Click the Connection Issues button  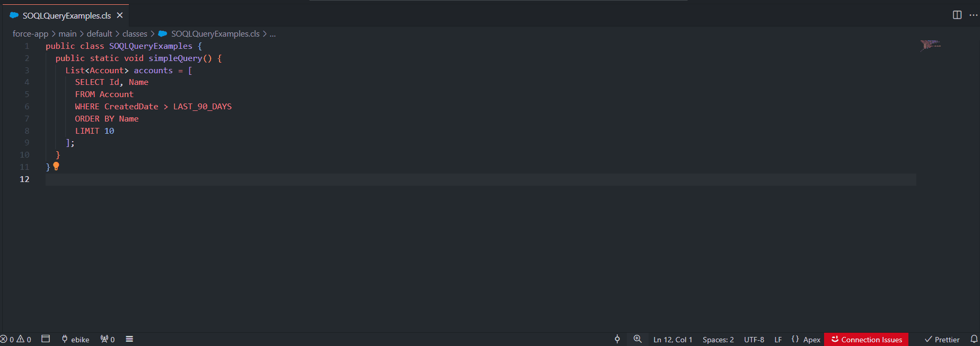tap(867, 339)
